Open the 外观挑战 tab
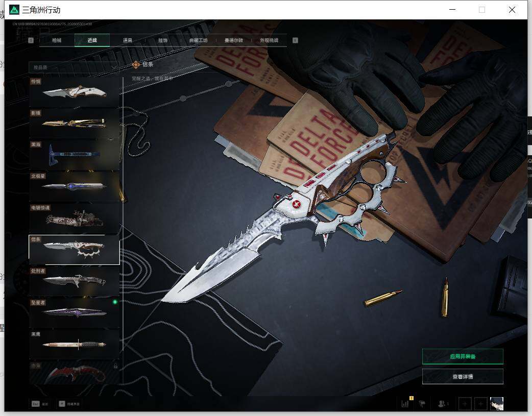This screenshot has width=532, height=416. pos(269,40)
